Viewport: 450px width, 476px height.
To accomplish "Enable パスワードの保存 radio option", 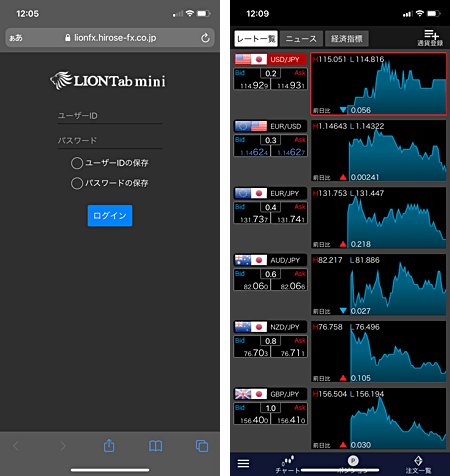I will coord(77,183).
